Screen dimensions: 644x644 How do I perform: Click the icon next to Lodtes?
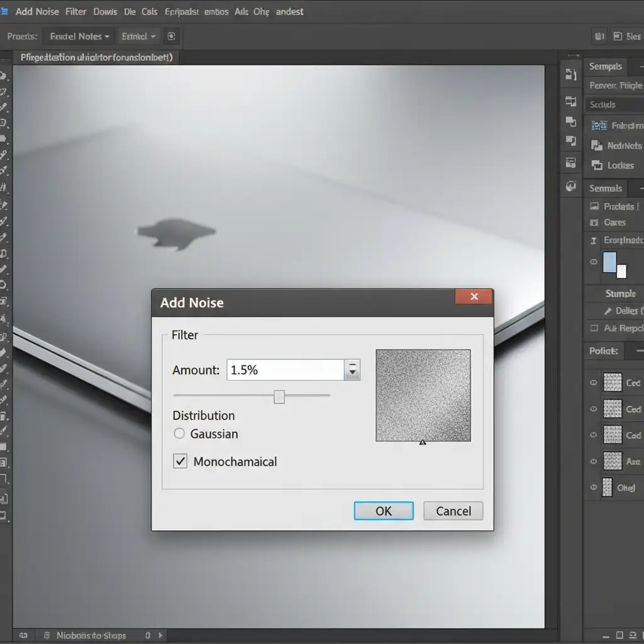(597, 165)
